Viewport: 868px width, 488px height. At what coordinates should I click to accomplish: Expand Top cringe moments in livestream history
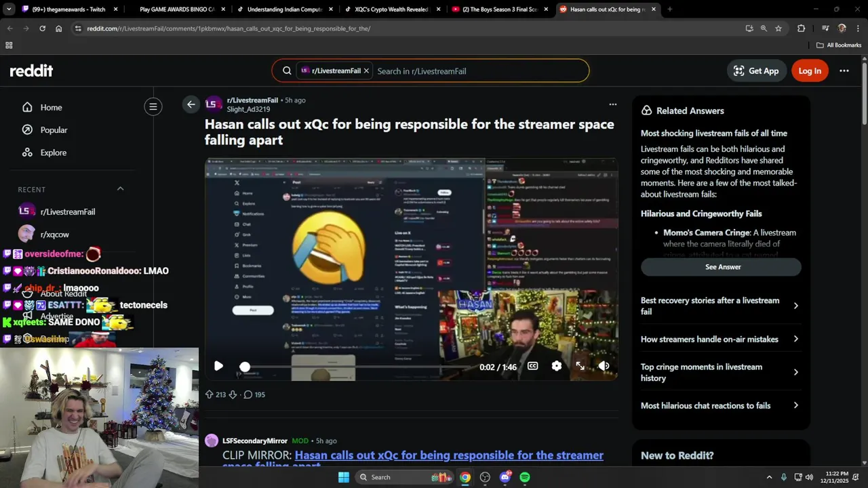720,372
